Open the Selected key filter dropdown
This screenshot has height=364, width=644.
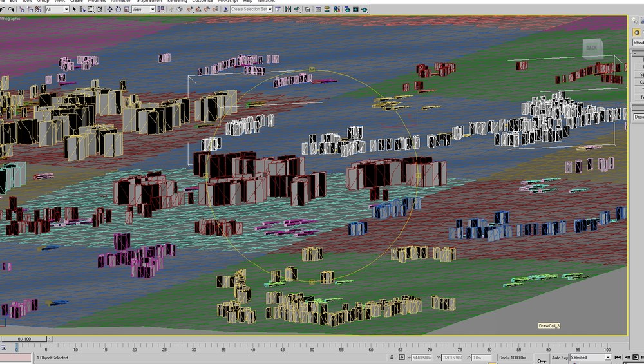590,358
